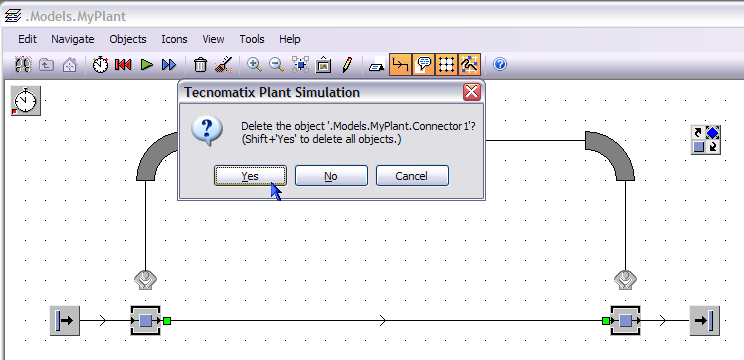Select the pencil edit tool
The image size is (744, 360).
click(347, 65)
